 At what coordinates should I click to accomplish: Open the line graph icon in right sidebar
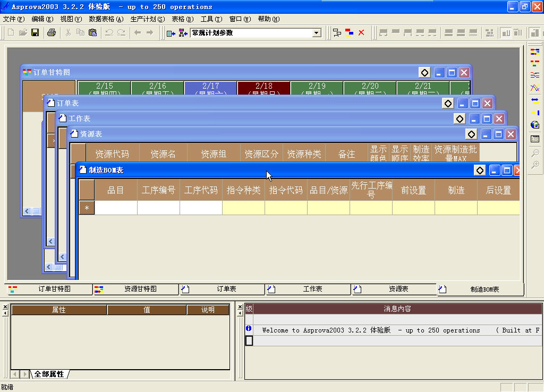(x=535, y=88)
